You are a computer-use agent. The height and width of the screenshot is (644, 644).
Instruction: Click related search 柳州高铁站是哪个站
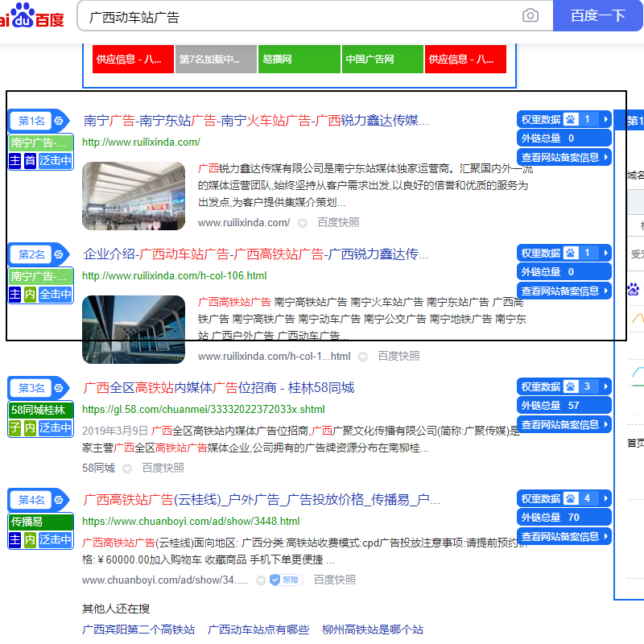pyautogui.click(x=373, y=630)
